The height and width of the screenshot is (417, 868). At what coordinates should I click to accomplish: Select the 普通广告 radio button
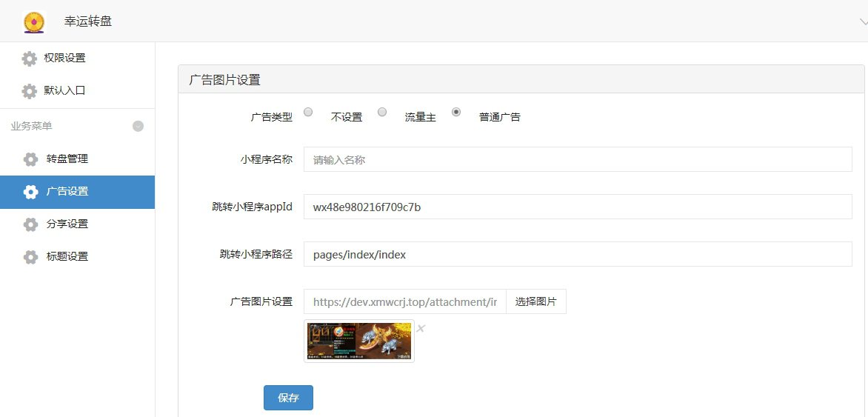(x=456, y=112)
